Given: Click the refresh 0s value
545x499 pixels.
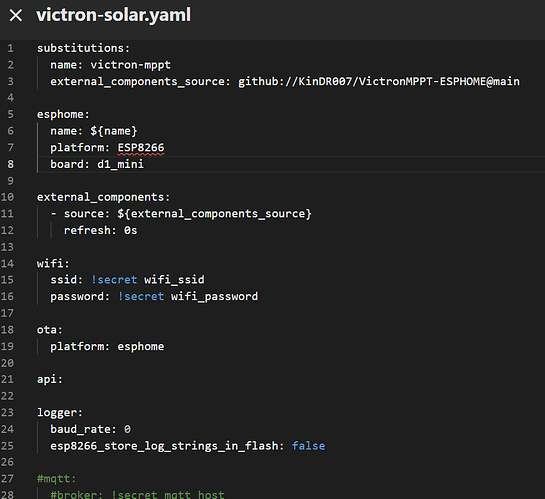Looking at the screenshot, I should point(131,230).
